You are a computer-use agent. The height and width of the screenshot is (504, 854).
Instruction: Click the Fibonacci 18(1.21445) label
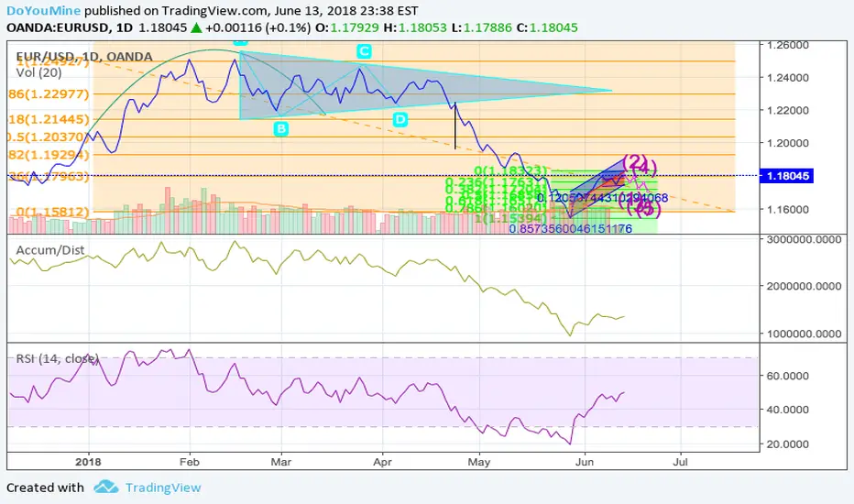[48, 119]
